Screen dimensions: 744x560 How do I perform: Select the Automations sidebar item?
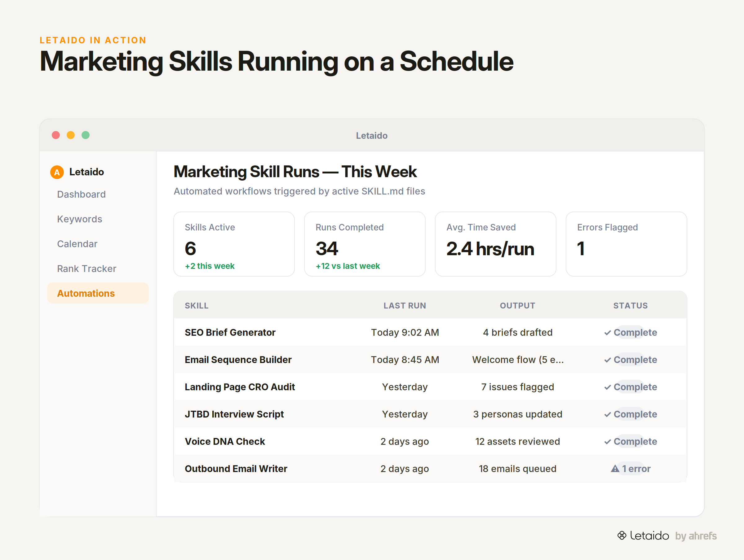[98, 293]
